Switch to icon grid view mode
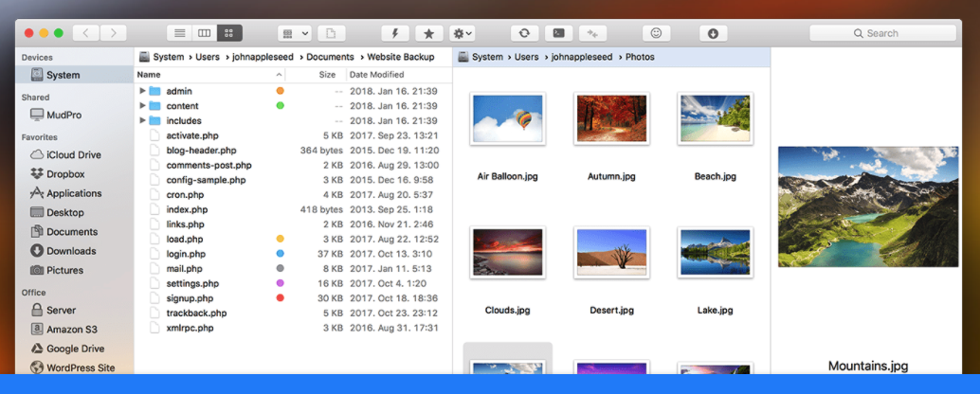 [228, 33]
